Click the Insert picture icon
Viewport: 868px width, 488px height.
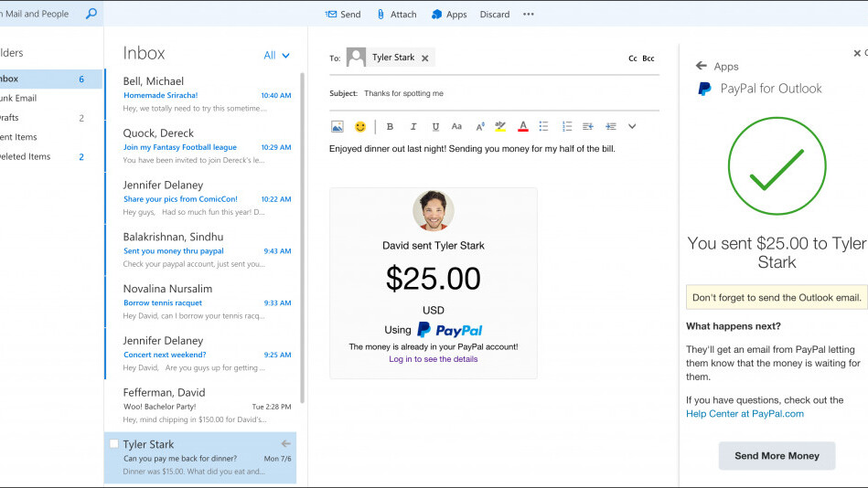point(338,126)
